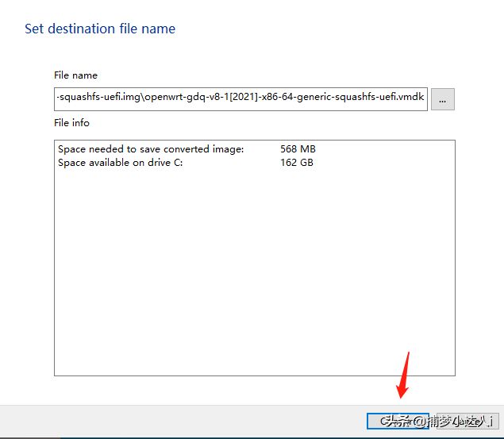
Task: Click the highlighted Convert button
Action: pos(398,421)
